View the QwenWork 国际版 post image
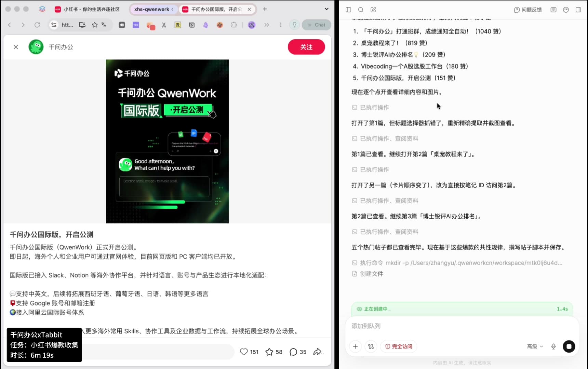Screen dimensions: 588x369 tap(167, 141)
